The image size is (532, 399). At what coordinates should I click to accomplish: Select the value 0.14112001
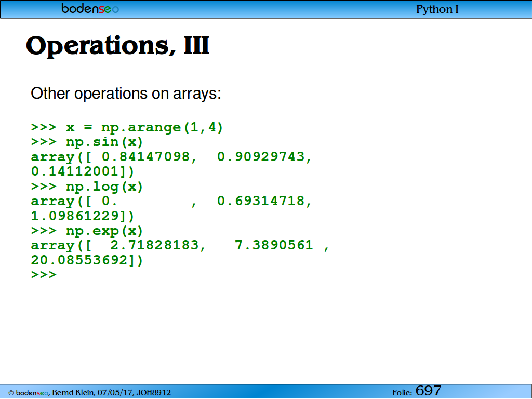pyautogui.click(x=75, y=171)
